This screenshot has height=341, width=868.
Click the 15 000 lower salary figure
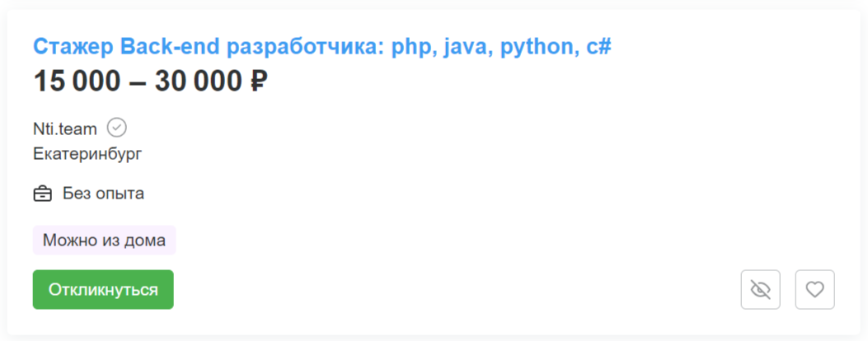coord(77,82)
